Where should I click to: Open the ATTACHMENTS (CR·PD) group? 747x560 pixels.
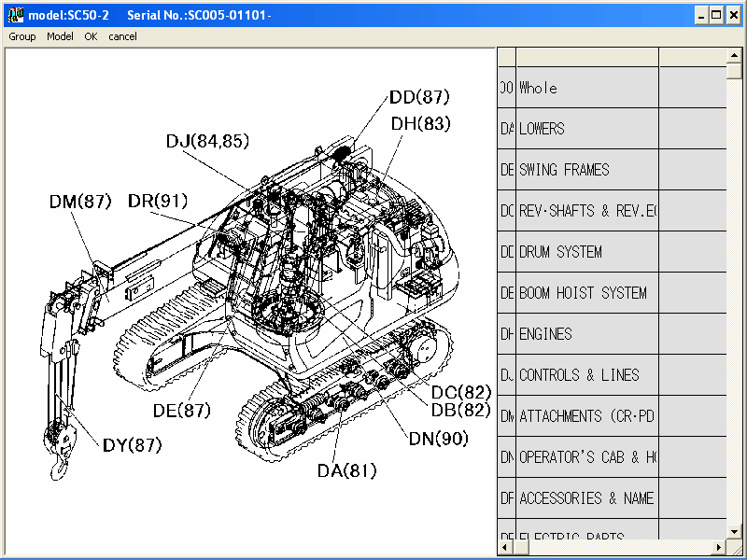coord(579,415)
